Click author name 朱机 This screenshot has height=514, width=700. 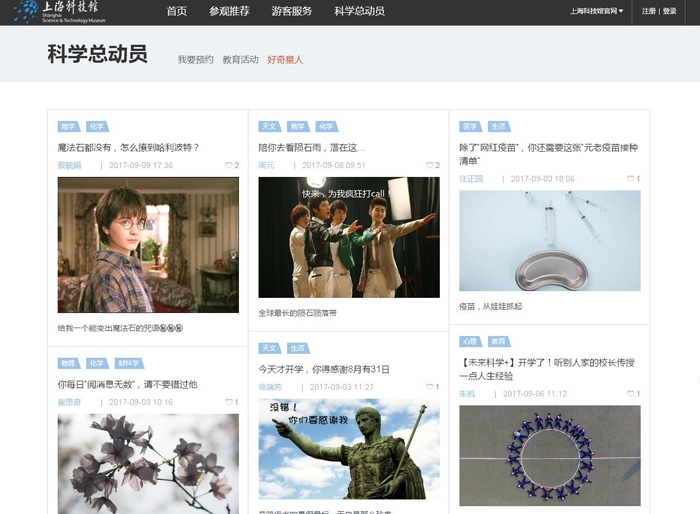467,393
